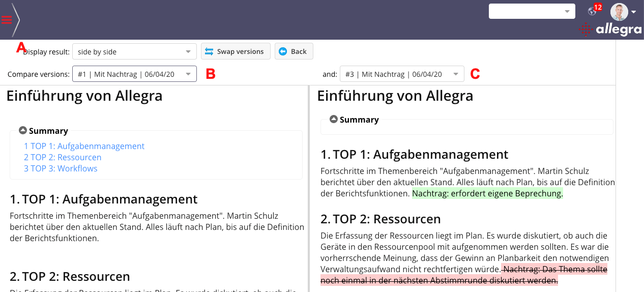
Task: Open notifications globe showing 12
Action: (x=593, y=11)
